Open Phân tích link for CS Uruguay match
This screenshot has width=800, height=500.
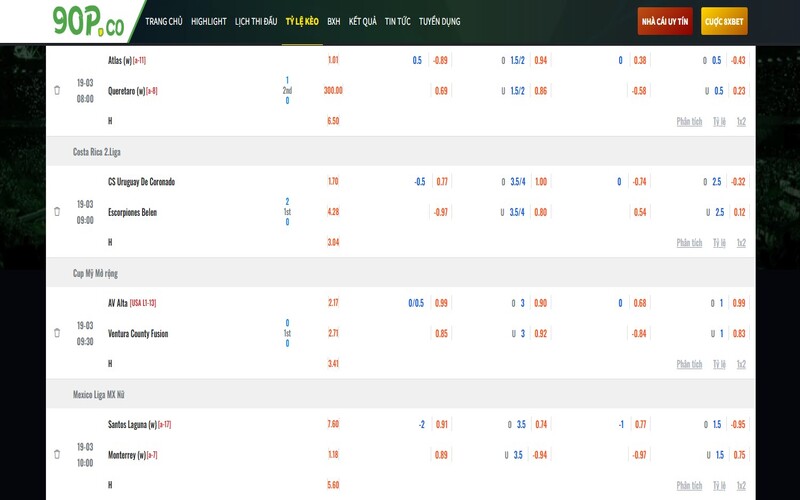(689, 243)
